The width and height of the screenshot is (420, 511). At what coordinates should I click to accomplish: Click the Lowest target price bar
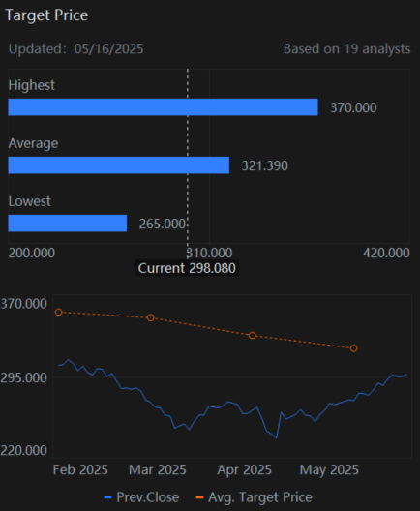click(68, 224)
